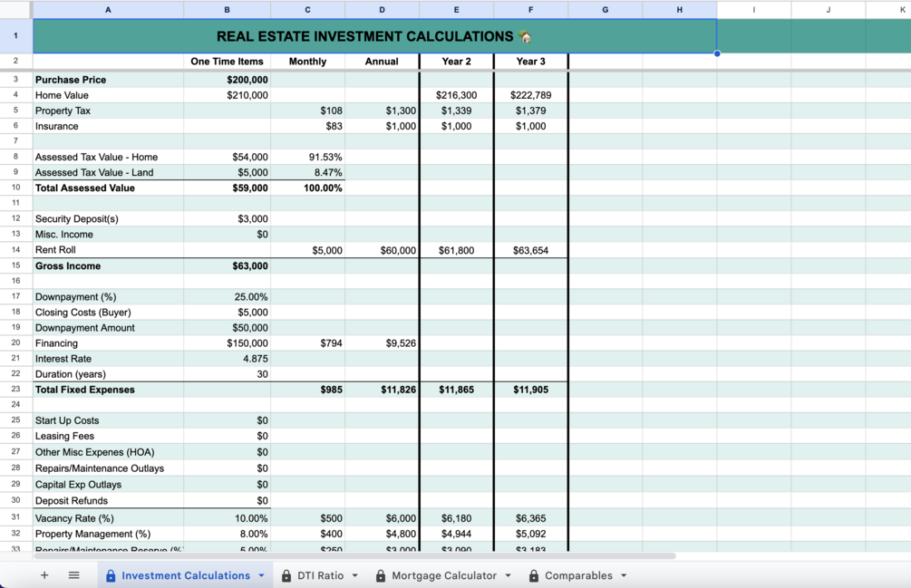The width and height of the screenshot is (911, 588).
Task: Switch to the Investment Calculations sheet
Action: coord(186,576)
